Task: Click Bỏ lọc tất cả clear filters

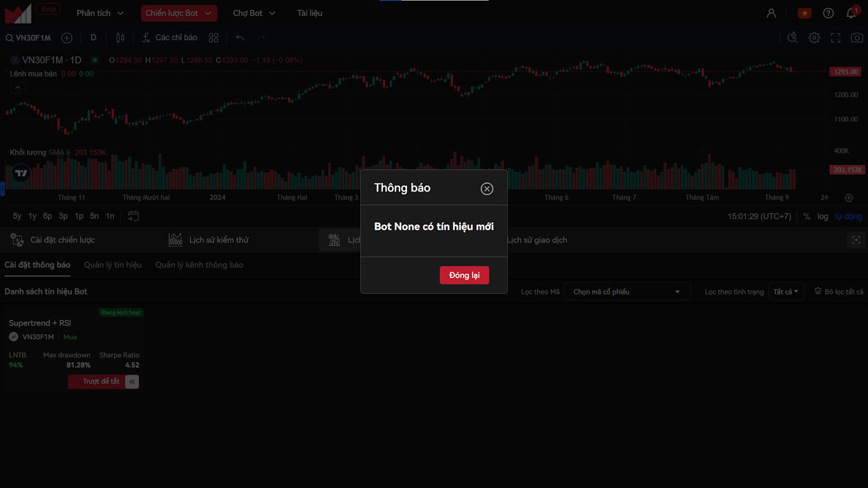Action: pos(839,292)
